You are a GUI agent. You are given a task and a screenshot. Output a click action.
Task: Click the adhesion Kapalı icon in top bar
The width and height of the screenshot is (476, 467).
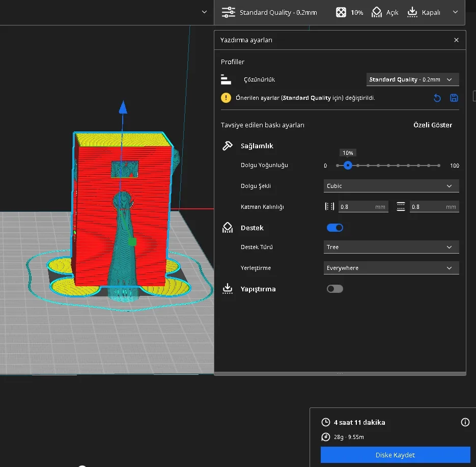[412, 12]
